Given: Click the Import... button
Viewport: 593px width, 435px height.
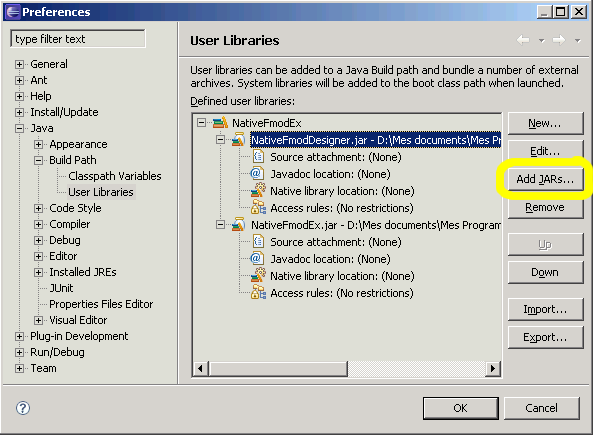Looking at the screenshot, I should click(545, 309).
